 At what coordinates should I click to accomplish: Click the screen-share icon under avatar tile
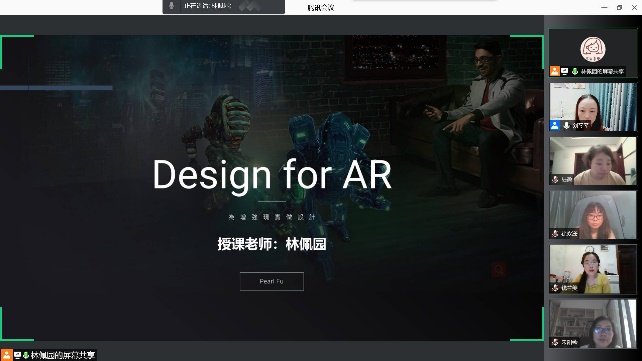pyautogui.click(x=565, y=71)
